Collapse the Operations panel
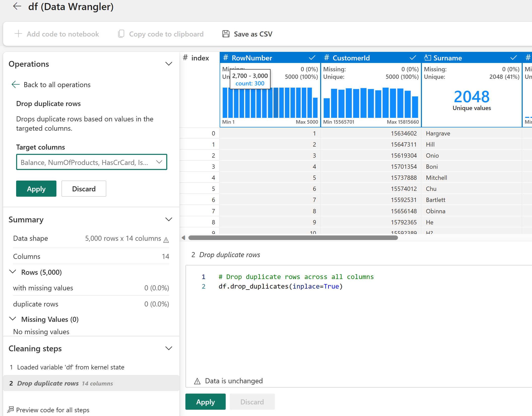 click(x=170, y=64)
